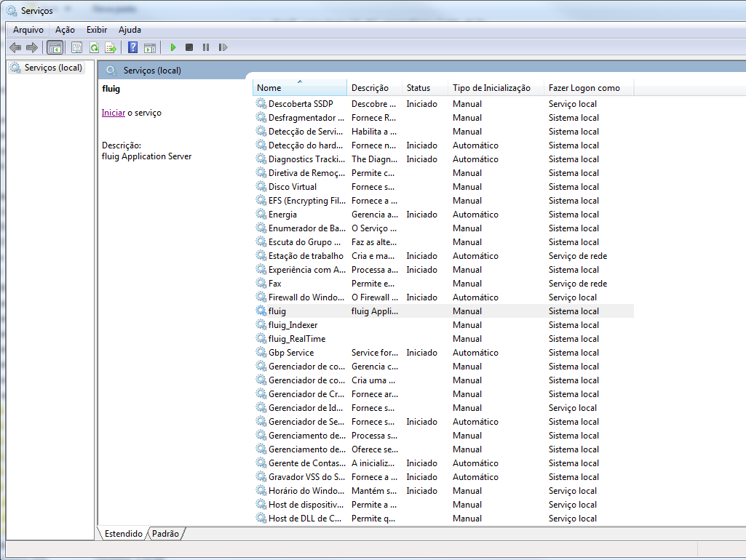746x560 pixels.
Task: Click the gear icon of Descoberta SSDP
Action: tap(261, 103)
